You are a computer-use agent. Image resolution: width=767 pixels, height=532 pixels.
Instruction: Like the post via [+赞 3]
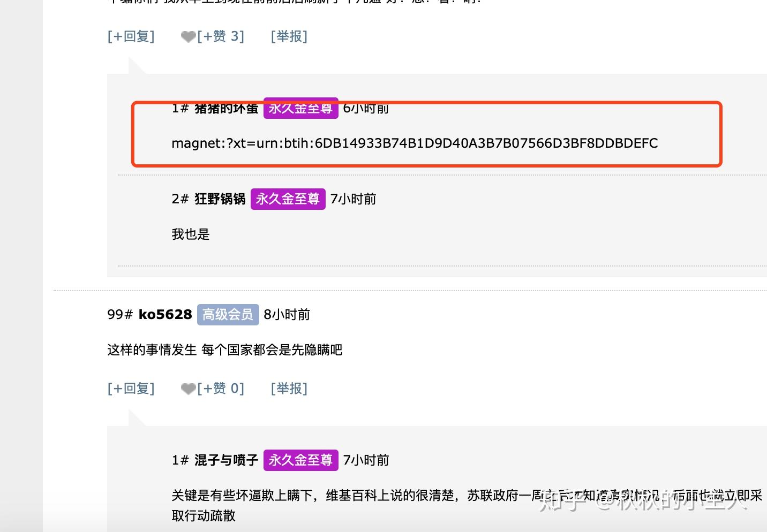click(x=221, y=36)
